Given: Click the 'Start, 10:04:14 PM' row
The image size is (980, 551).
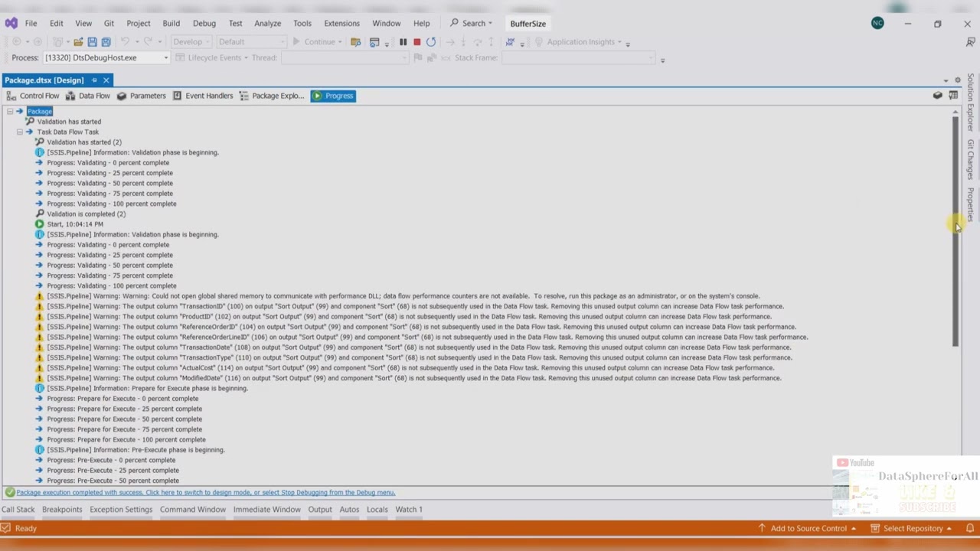Looking at the screenshot, I should click(75, 224).
